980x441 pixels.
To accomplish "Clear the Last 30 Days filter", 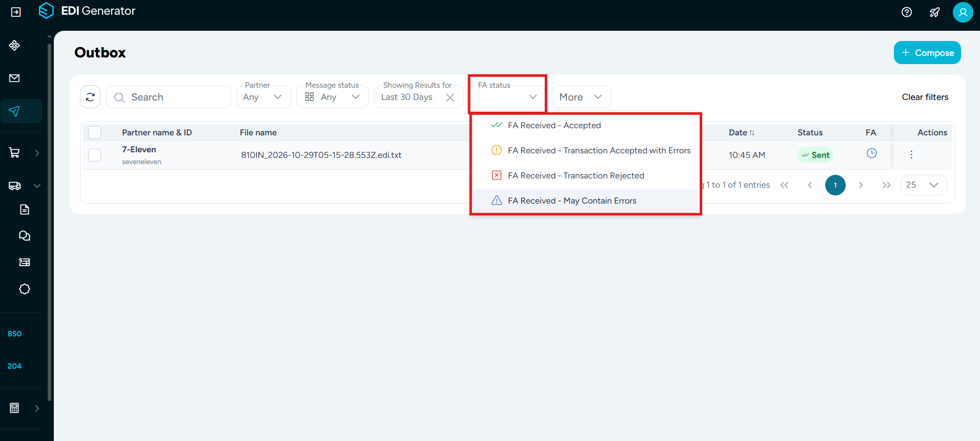I will click(450, 97).
